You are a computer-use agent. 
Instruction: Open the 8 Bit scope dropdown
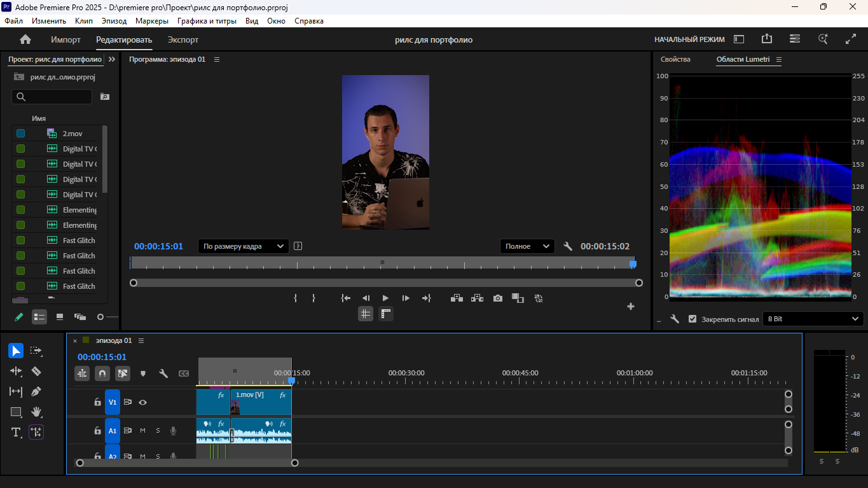[x=813, y=319]
